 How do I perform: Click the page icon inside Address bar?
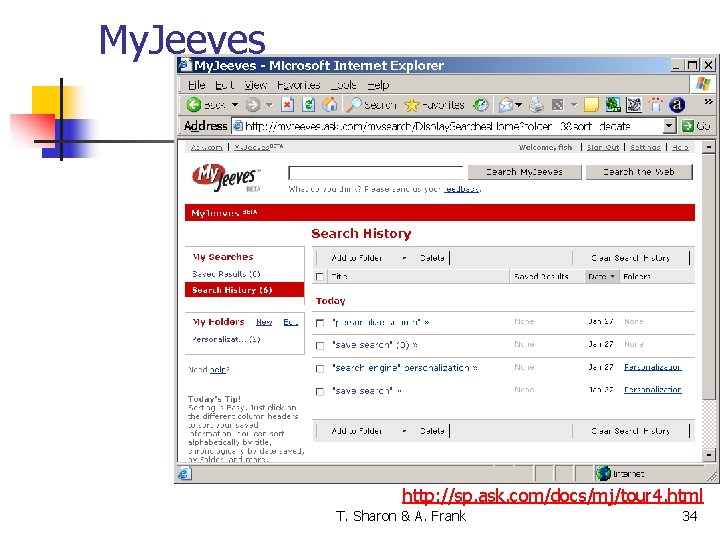238,126
